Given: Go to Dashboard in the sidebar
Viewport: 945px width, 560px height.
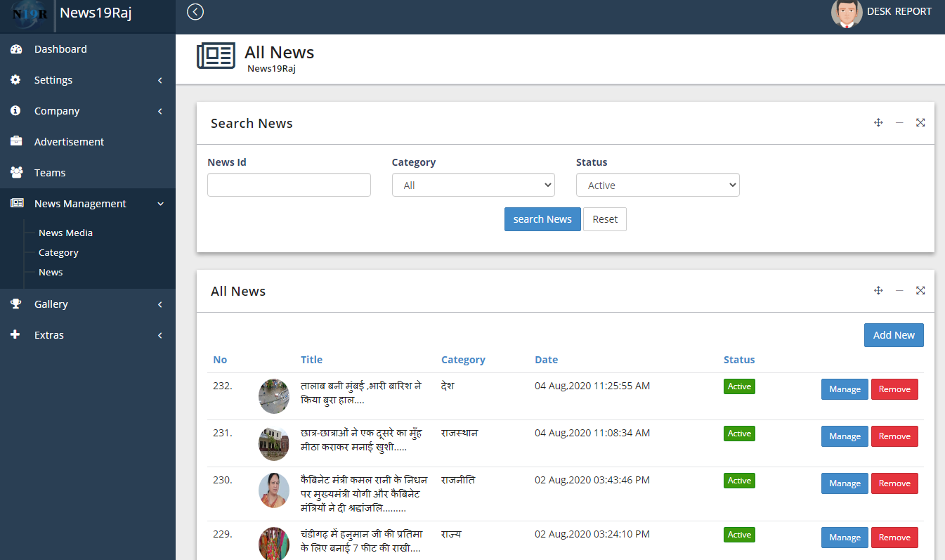Looking at the screenshot, I should pyautogui.click(x=60, y=49).
